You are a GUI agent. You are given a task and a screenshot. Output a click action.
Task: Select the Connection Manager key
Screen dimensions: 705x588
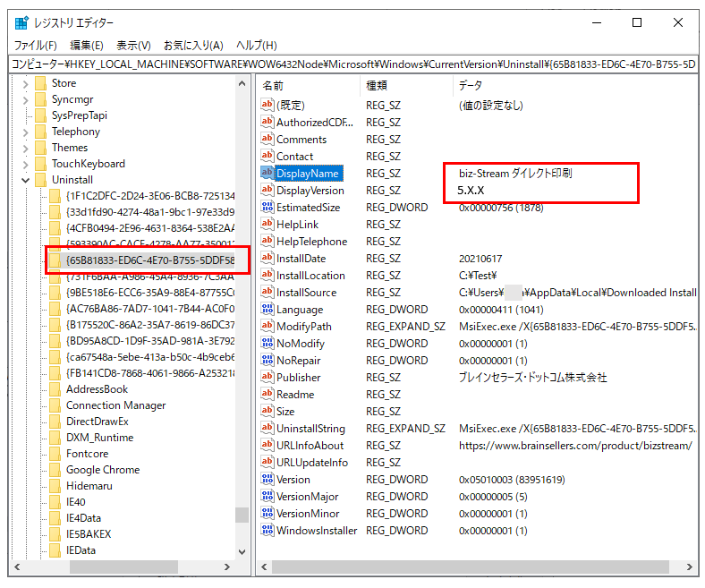pyautogui.click(x=116, y=405)
